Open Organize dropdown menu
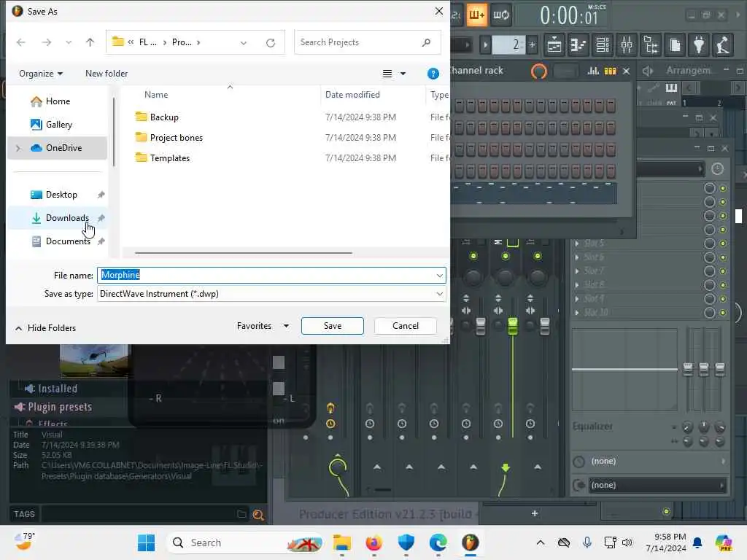This screenshot has width=747, height=560. pyautogui.click(x=41, y=74)
